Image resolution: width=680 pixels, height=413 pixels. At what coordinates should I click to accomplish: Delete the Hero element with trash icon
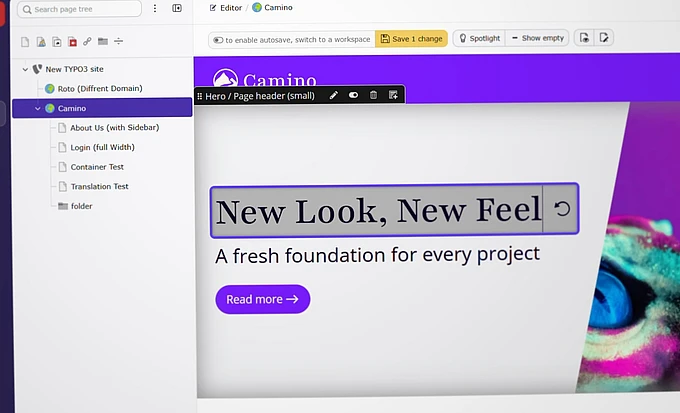tap(373, 95)
